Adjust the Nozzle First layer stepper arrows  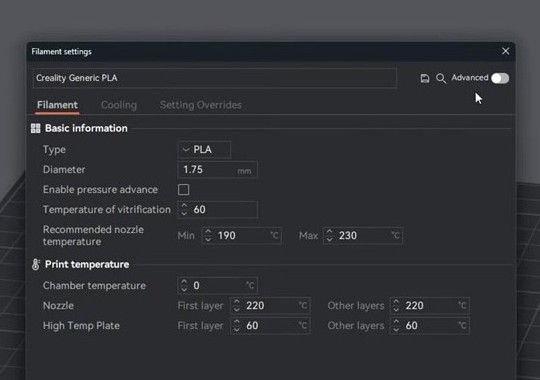coord(237,306)
